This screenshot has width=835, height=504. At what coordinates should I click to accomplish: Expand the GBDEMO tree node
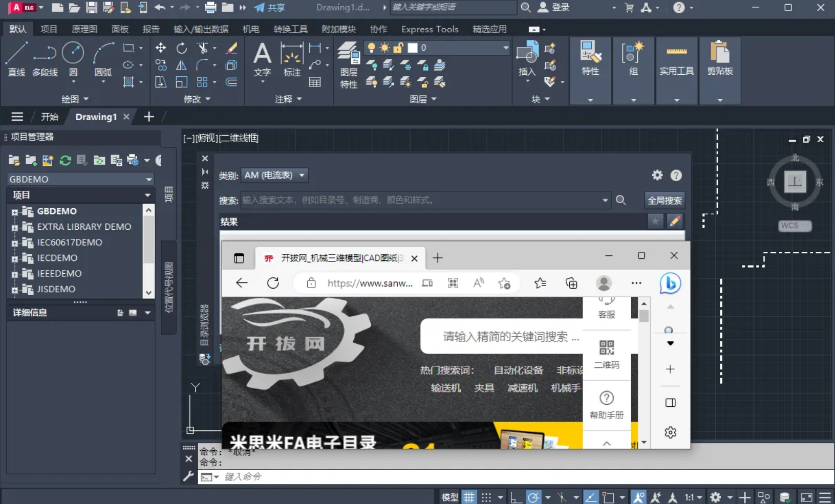coord(14,212)
